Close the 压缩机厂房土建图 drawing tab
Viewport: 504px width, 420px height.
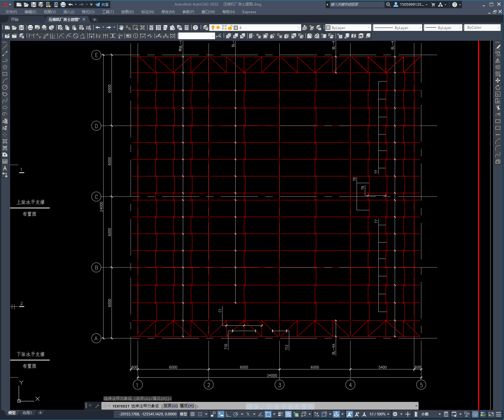click(x=84, y=19)
